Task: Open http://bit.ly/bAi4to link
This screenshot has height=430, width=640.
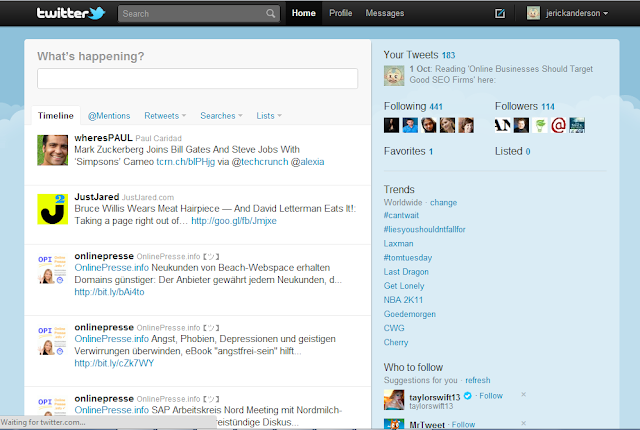Action: (x=109, y=292)
